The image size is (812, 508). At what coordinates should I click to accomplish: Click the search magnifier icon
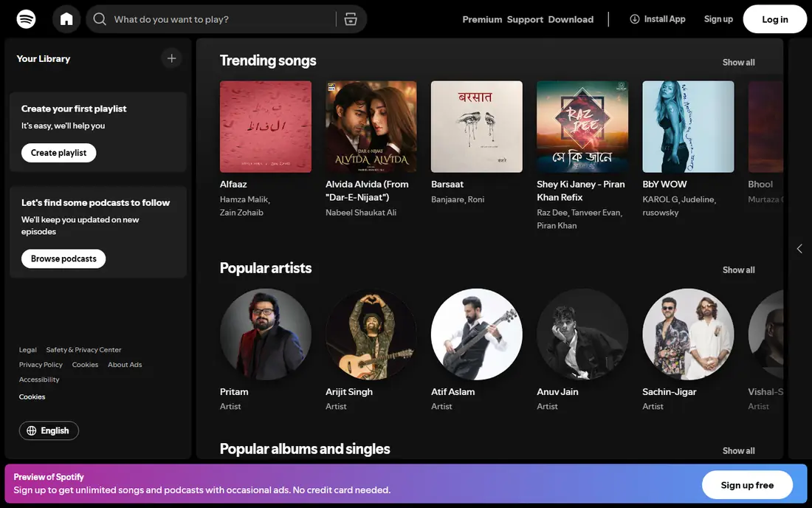pos(100,19)
